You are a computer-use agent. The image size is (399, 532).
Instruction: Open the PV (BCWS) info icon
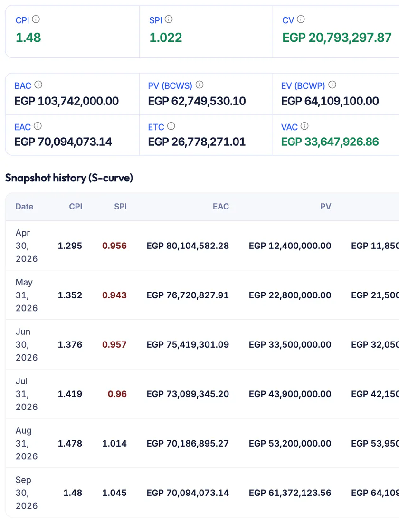[x=199, y=85]
